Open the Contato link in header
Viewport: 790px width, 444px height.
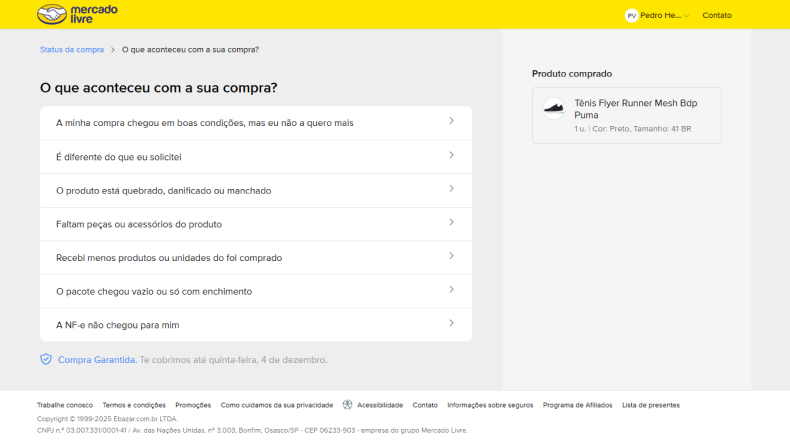717,16
